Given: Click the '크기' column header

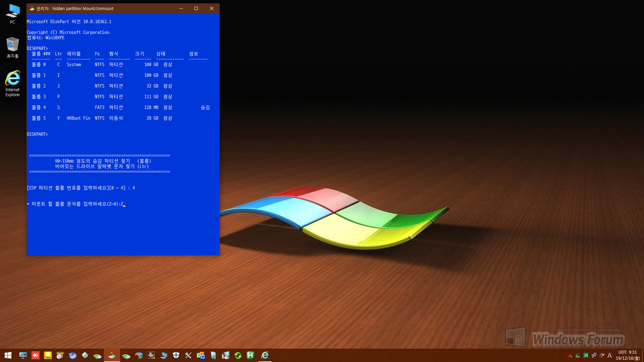Looking at the screenshot, I should [140, 54].
